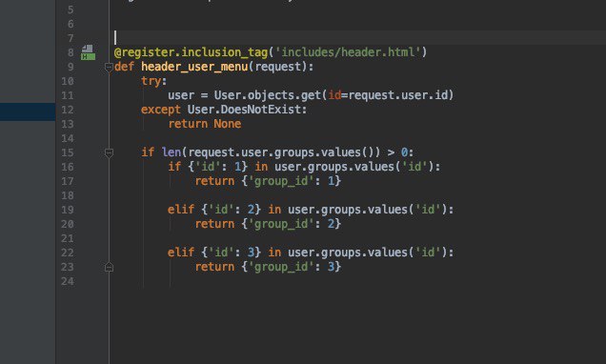Click "return {'group_id': 2}" statement
Viewport: 606px width, 364px height.
coord(268,224)
